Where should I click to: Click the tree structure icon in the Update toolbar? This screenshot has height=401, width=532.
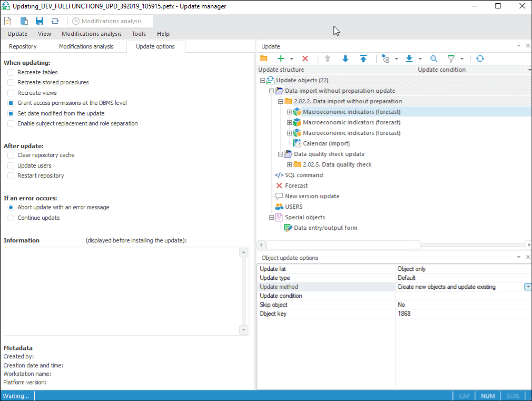[386, 58]
